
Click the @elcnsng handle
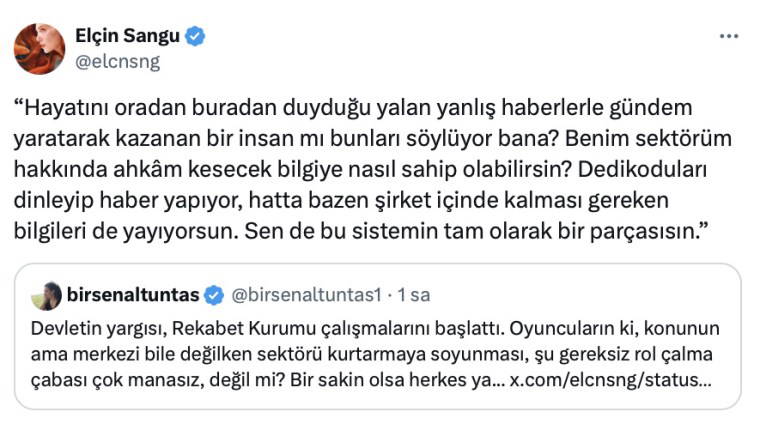click(x=117, y=60)
